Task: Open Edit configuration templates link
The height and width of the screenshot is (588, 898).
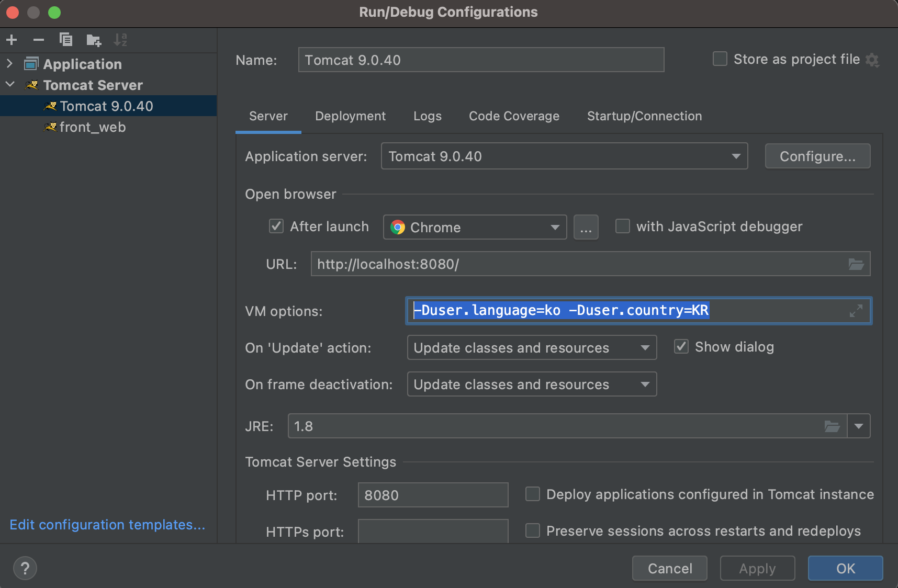Action: point(108,525)
